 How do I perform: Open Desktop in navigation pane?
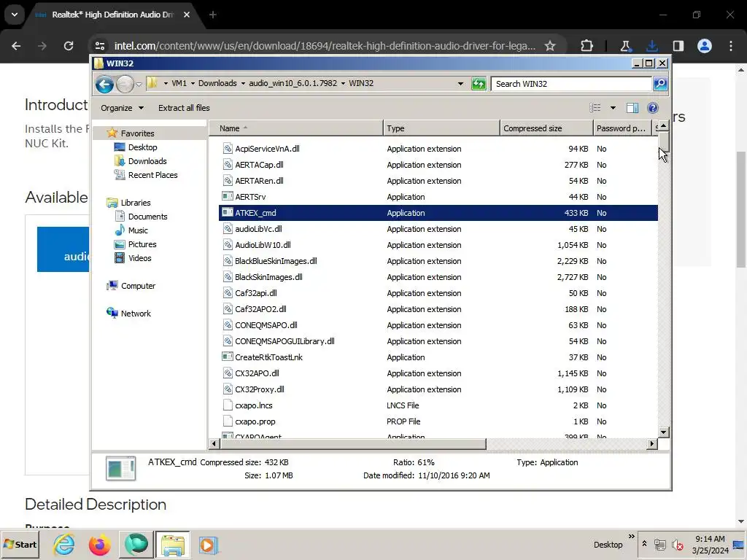coord(142,147)
